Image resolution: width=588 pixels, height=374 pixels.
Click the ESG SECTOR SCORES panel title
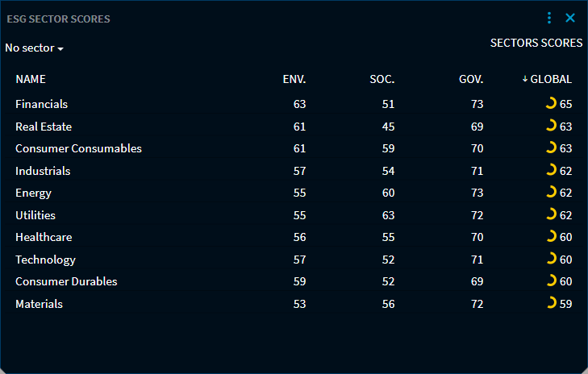click(x=59, y=19)
